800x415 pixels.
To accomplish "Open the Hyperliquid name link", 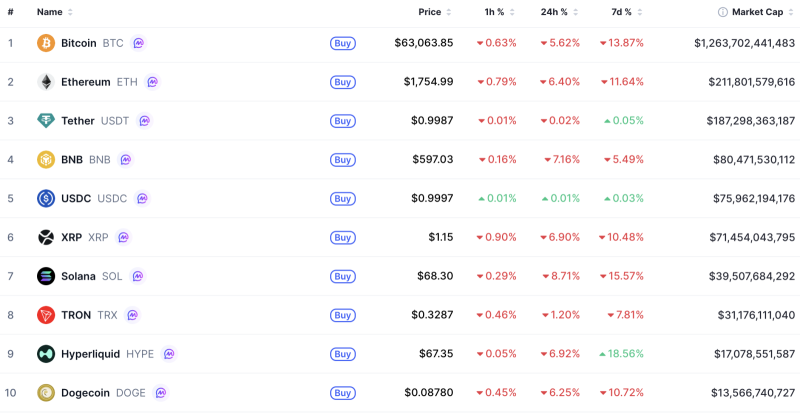I will pyautogui.click(x=90, y=354).
